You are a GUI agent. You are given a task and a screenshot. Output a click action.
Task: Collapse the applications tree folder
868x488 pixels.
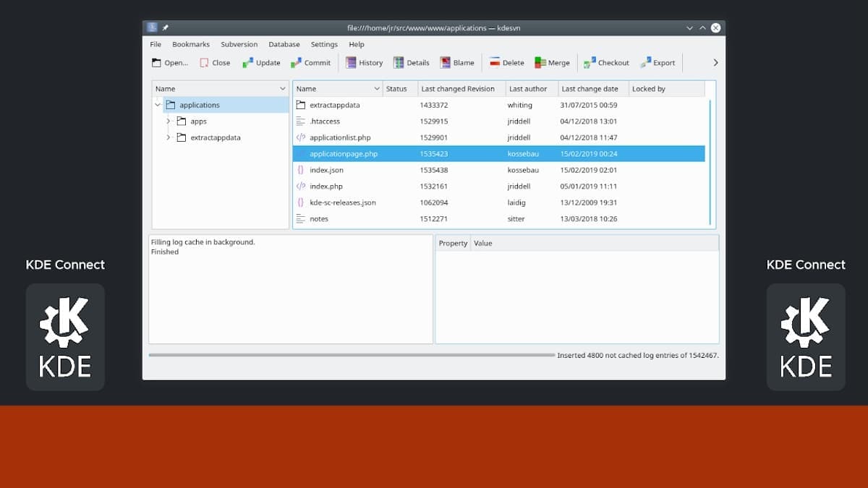(158, 105)
